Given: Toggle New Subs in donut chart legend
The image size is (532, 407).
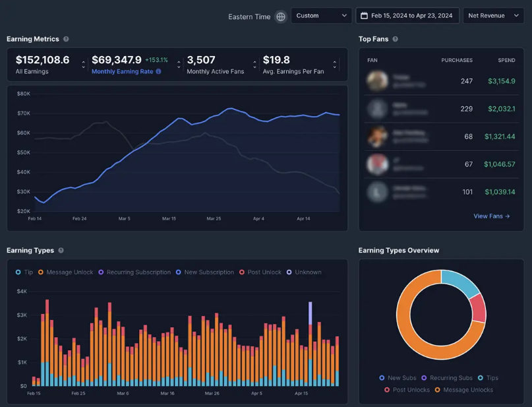Looking at the screenshot, I should click(x=398, y=378).
